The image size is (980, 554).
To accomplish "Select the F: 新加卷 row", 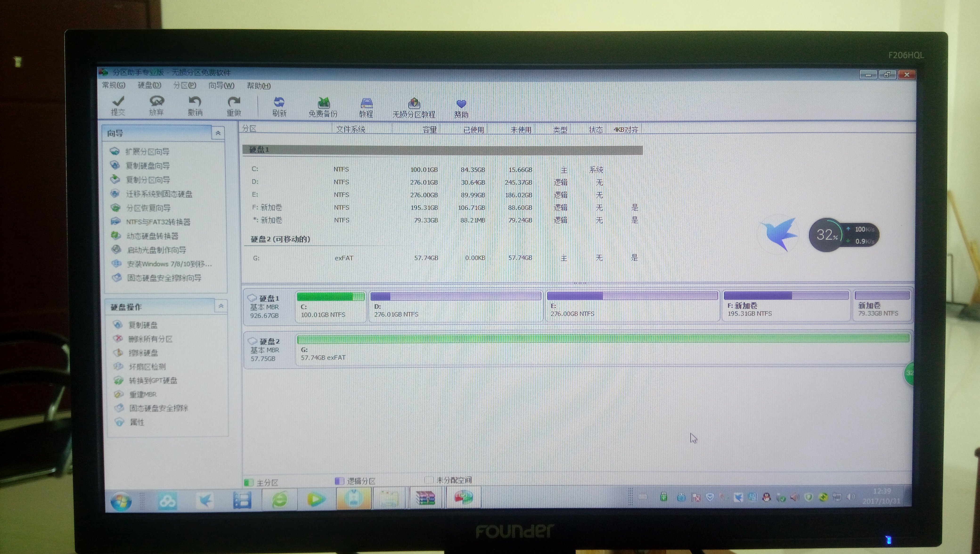I will (442, 207).
